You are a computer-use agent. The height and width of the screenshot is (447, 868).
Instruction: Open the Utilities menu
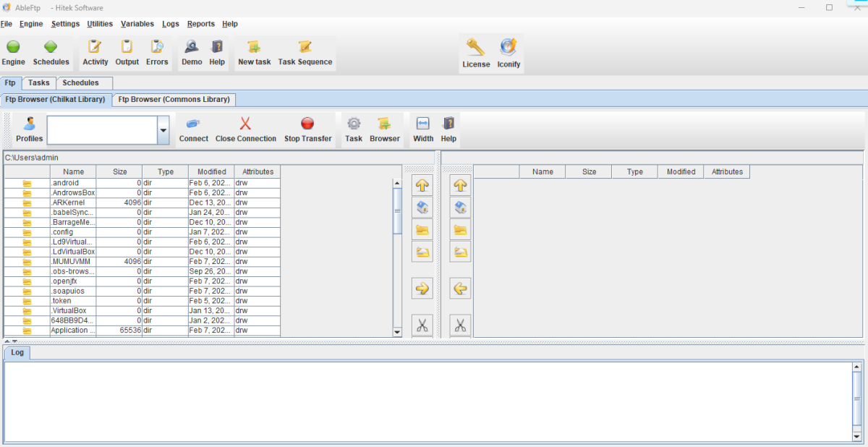(100, 24)
